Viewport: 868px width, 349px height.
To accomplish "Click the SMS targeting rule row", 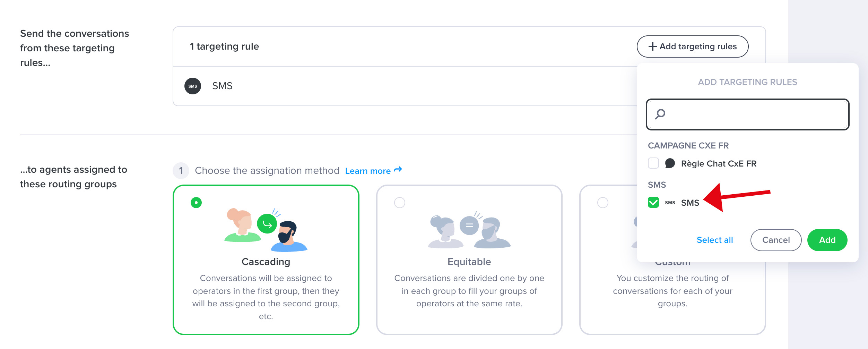I will tap(405, 86).
